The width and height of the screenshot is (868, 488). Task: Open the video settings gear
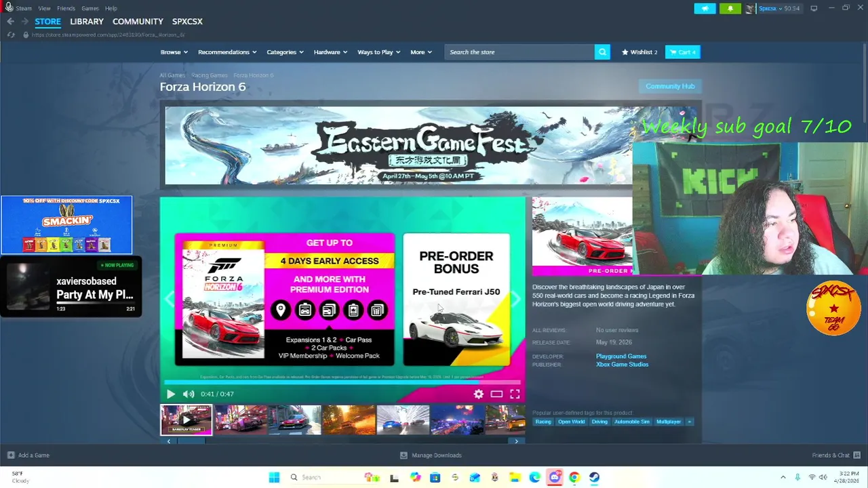(479, 394)
